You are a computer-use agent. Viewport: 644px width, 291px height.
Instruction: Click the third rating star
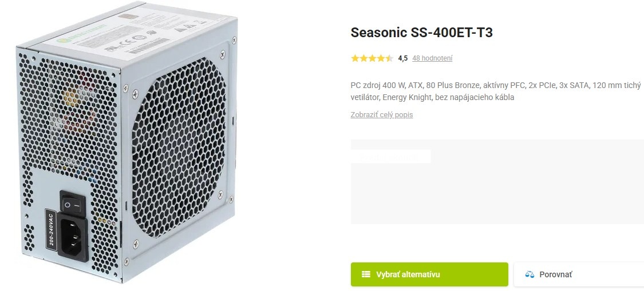click(x=372, y=58)
